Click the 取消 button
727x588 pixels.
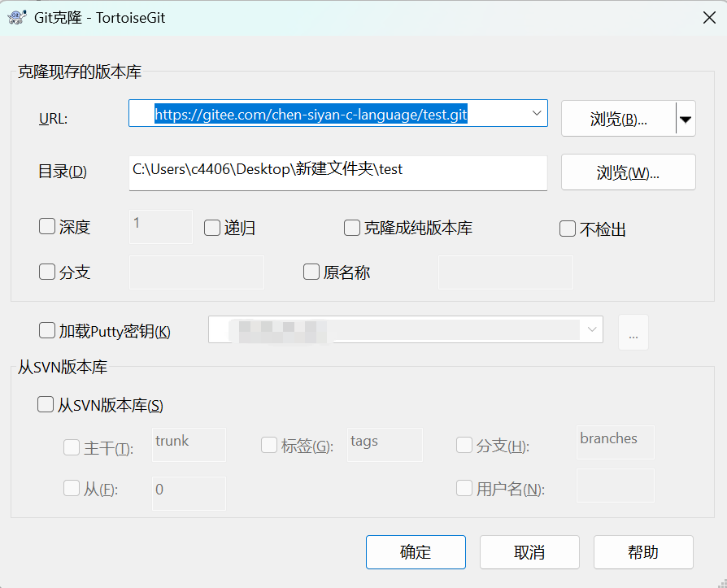(x=529, y=552)
